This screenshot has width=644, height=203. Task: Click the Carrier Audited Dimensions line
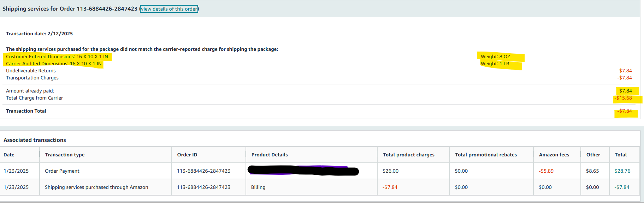pos(54,64)
